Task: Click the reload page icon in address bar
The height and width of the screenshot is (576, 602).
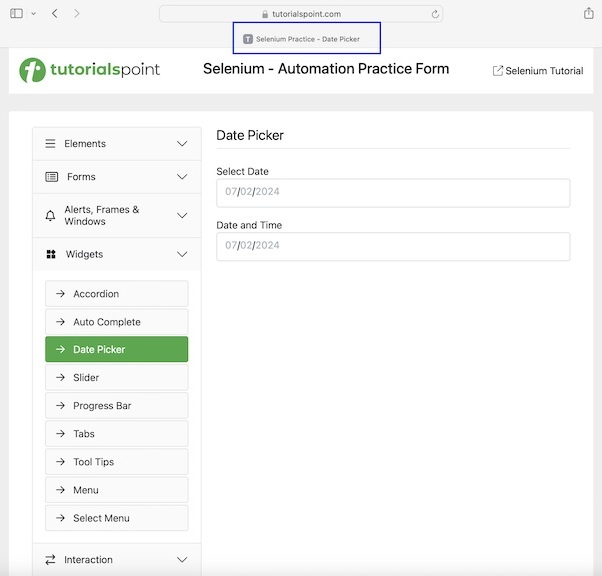Action: [435, 14]
